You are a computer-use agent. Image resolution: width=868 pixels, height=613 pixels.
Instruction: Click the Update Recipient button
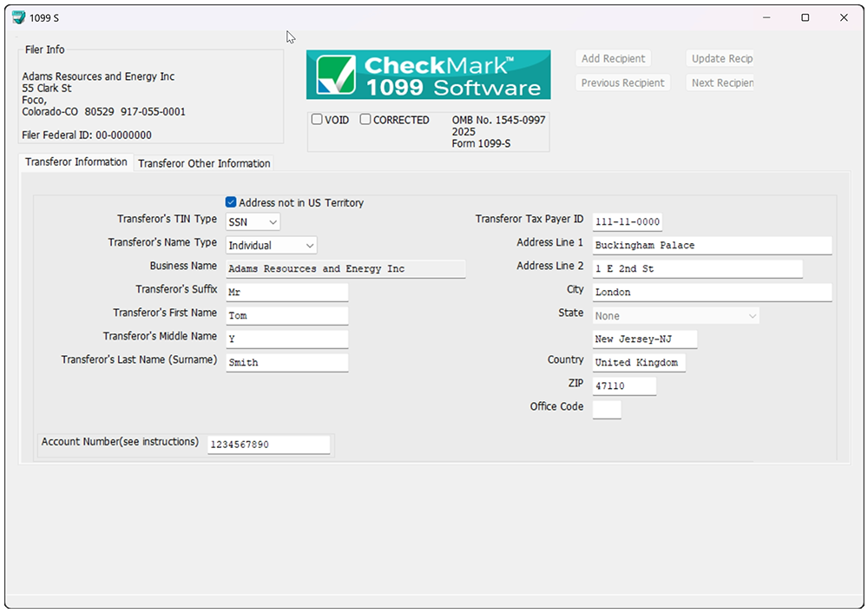[x=720, y=59]
